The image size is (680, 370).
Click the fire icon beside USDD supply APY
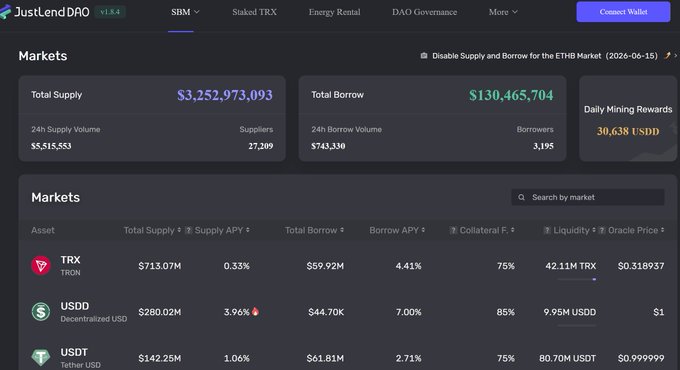tap(255, 311)
